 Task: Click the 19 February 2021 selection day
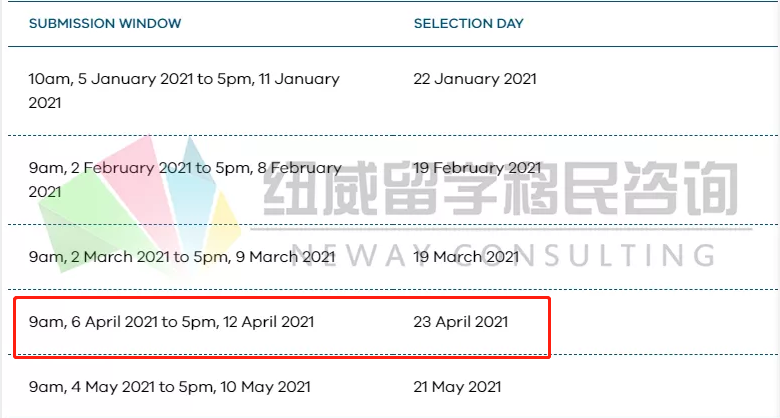(477, 168)
